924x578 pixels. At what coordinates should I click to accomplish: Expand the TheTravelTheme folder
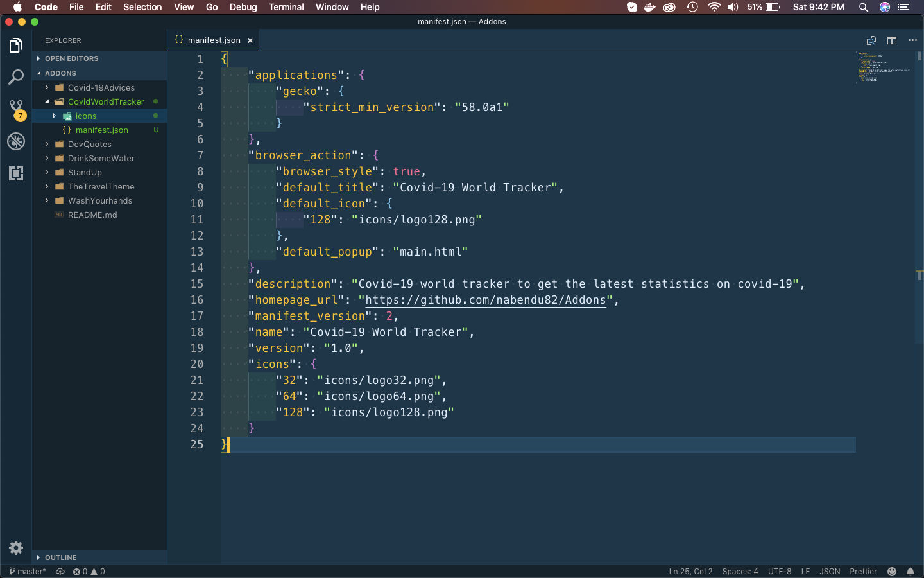click(x=99, y=187)
